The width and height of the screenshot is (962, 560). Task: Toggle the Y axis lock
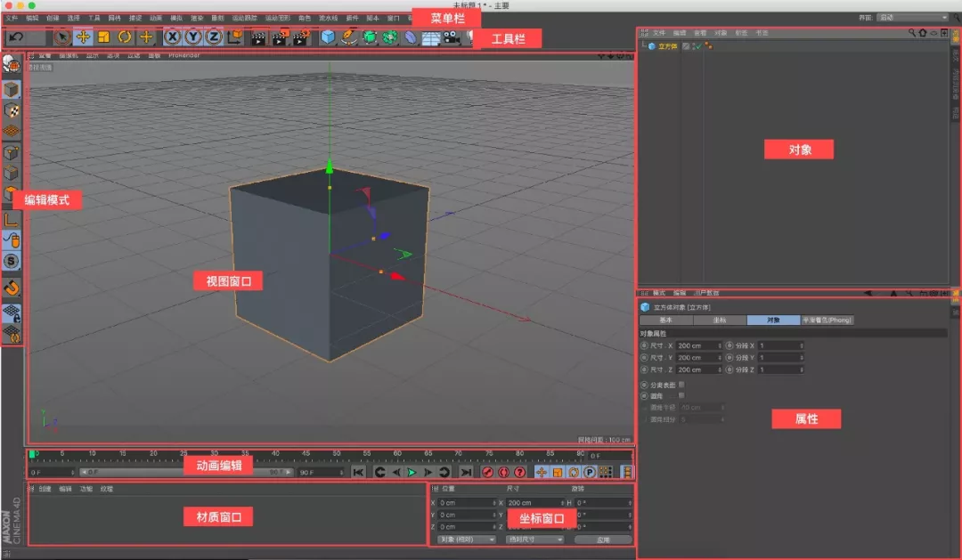[193, 37]
